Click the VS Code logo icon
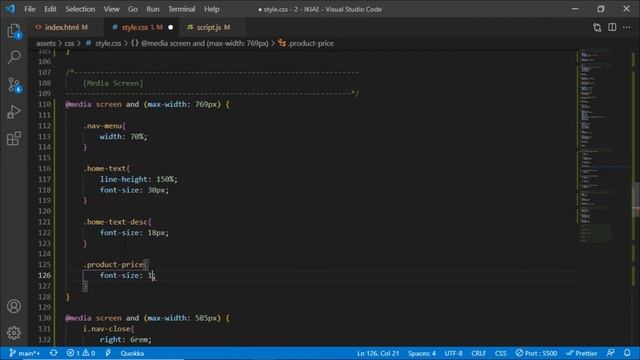 [x=11, y=9]
